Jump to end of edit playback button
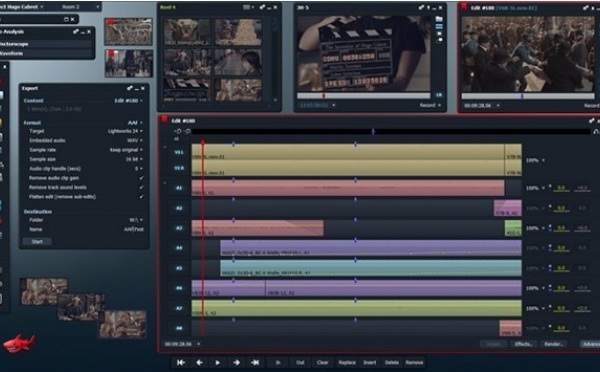 tap(254, 362)
